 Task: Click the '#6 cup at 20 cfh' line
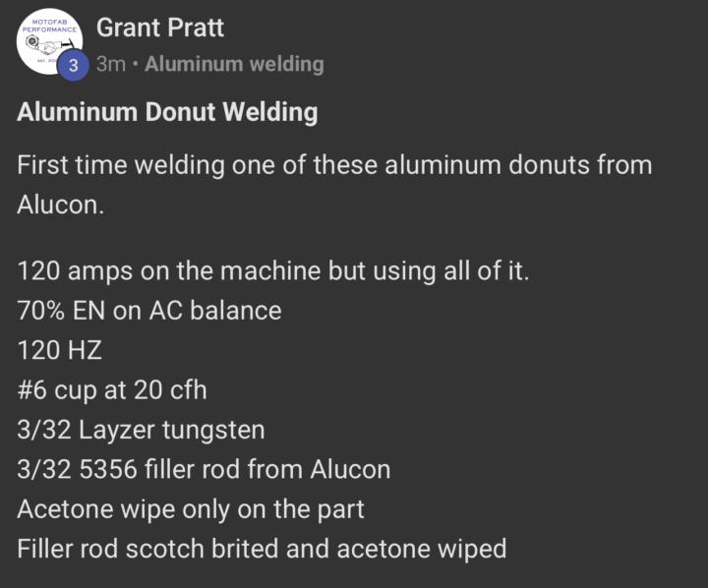[x=112, y=390]
